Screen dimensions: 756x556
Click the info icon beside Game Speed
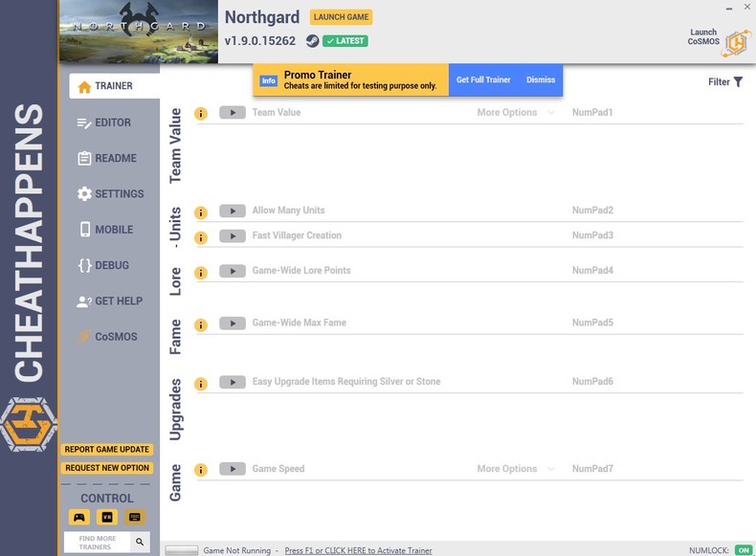(x=201, y=469)
